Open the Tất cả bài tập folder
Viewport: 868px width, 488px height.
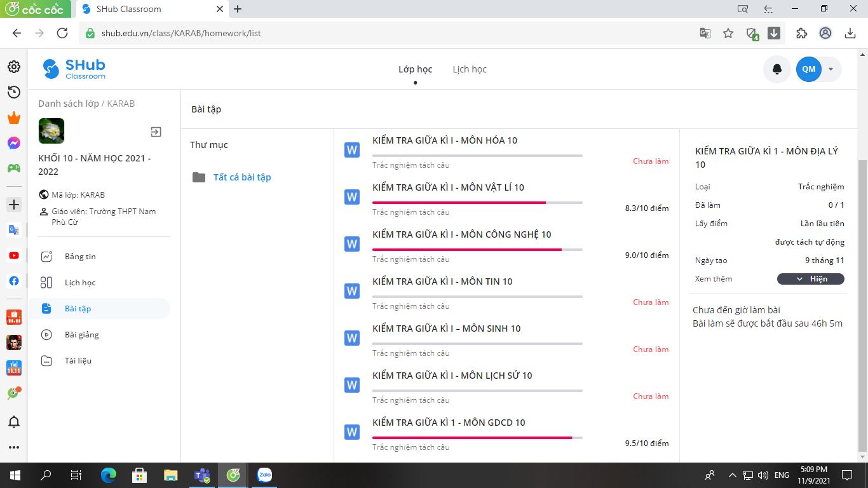coord(241,177)
